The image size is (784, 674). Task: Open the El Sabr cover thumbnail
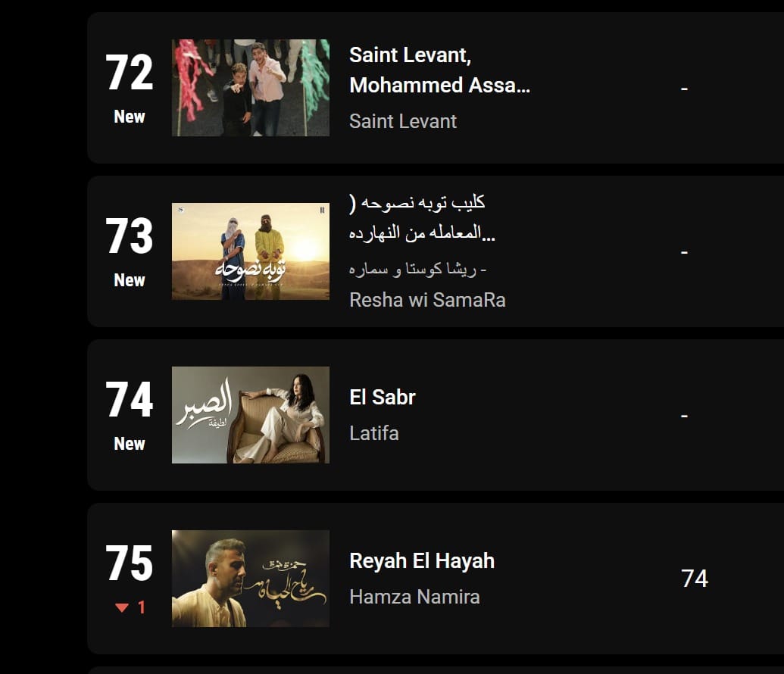click(x=251, y=415)
